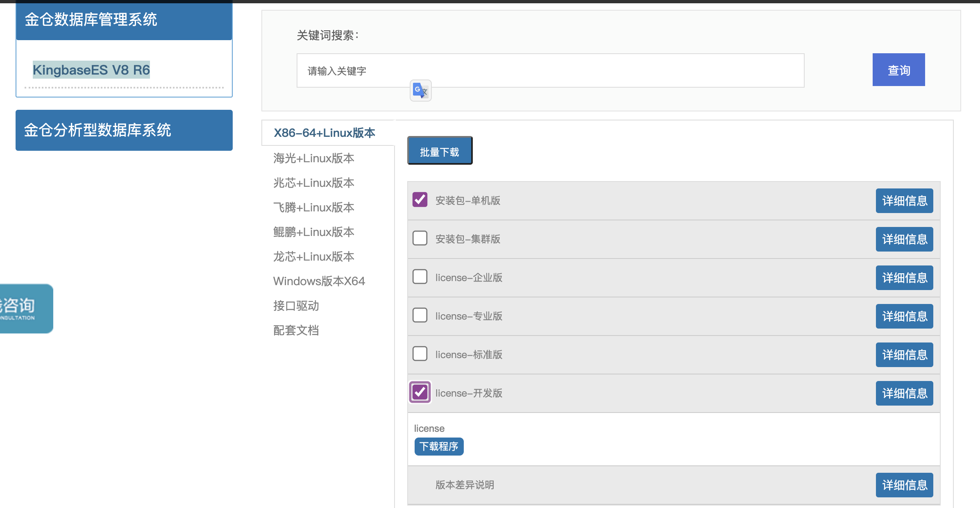Uncheck the 安装包-单机版 checkbox

(x=419, y=200)
